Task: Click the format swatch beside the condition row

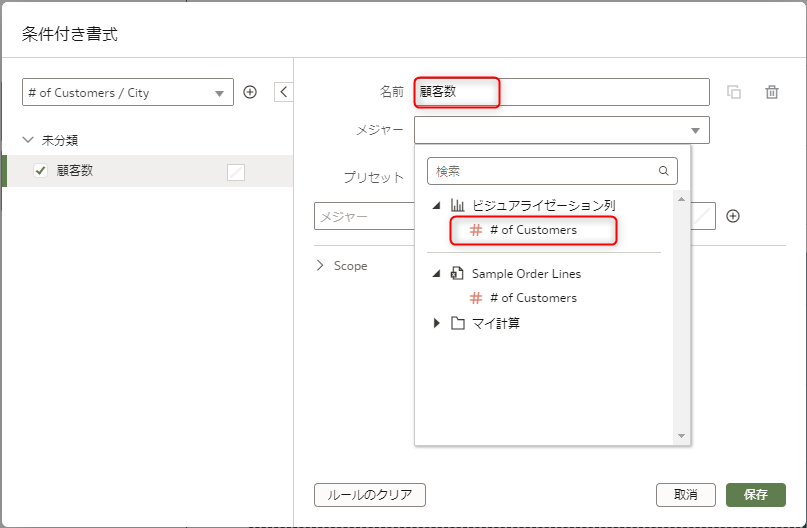Action: point(703,217)
